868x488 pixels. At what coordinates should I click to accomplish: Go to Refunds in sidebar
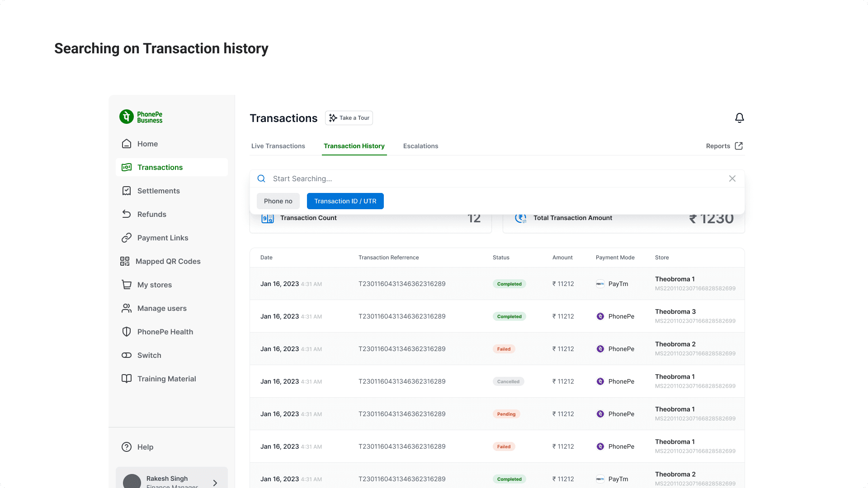151,214
